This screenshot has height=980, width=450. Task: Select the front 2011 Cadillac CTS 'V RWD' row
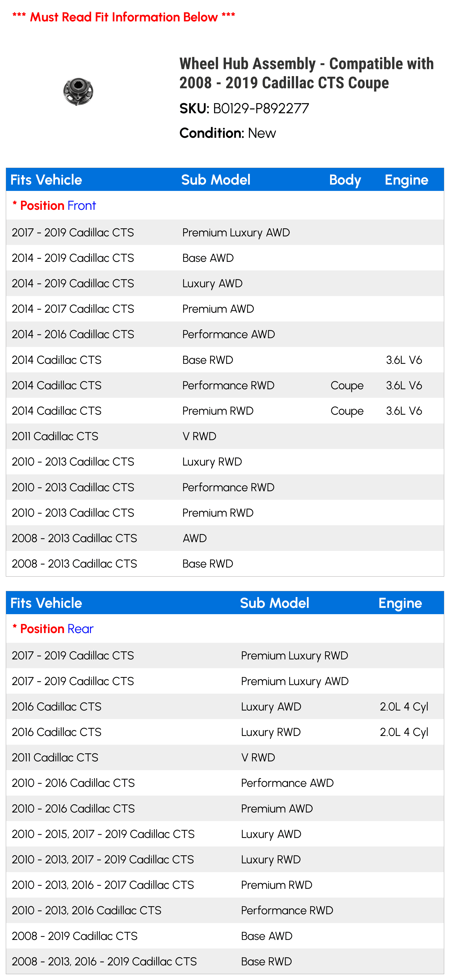(225, 436)
